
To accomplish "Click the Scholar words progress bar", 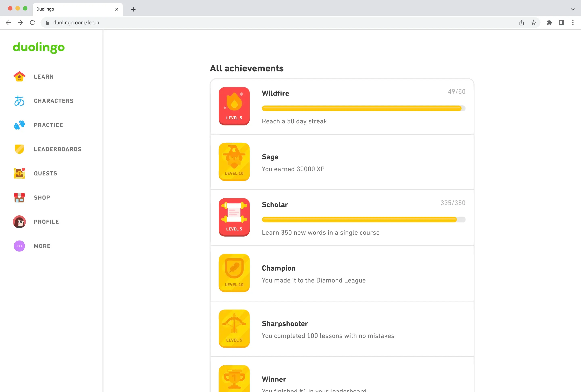I will pyautogui.click(x=364, y=220).
